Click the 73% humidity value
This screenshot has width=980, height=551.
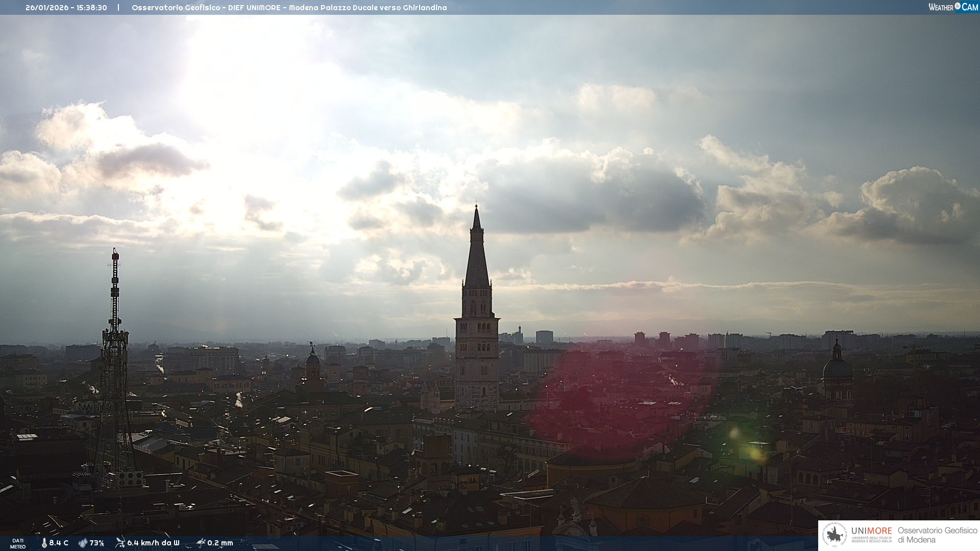(x=97, y=543)
